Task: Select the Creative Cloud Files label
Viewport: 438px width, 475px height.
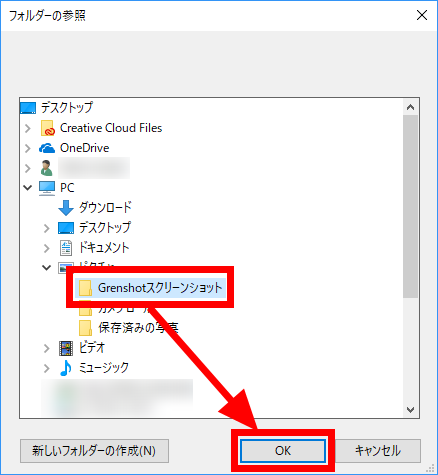Action: [111, 128]
